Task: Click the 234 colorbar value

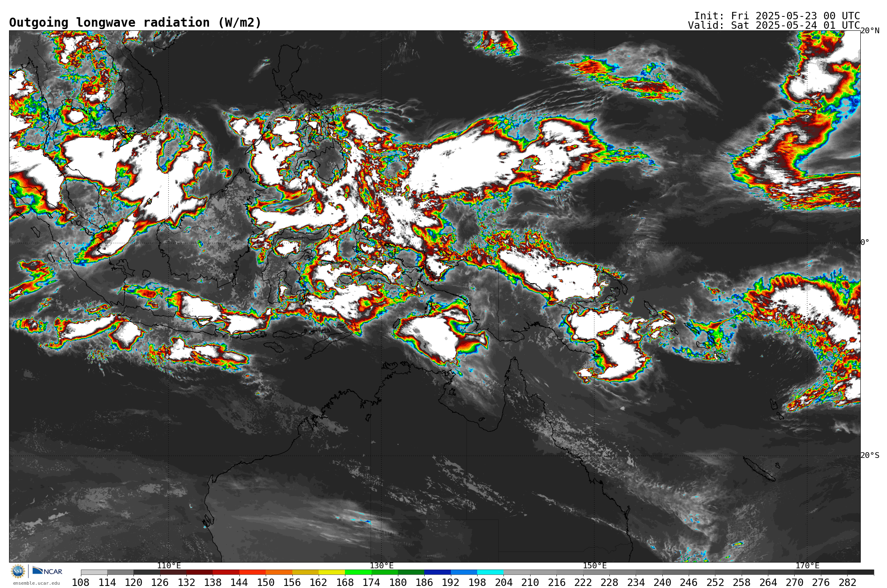Action: click(x=636, y=582)
